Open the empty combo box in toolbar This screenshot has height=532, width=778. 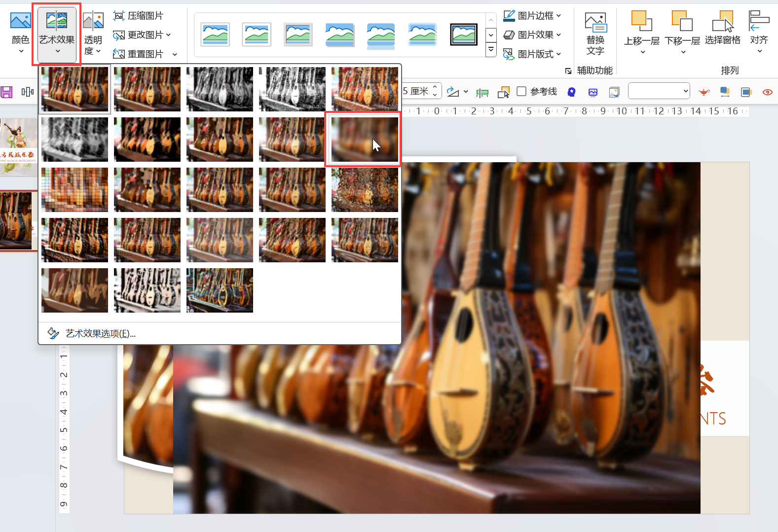tap(659, 91)
